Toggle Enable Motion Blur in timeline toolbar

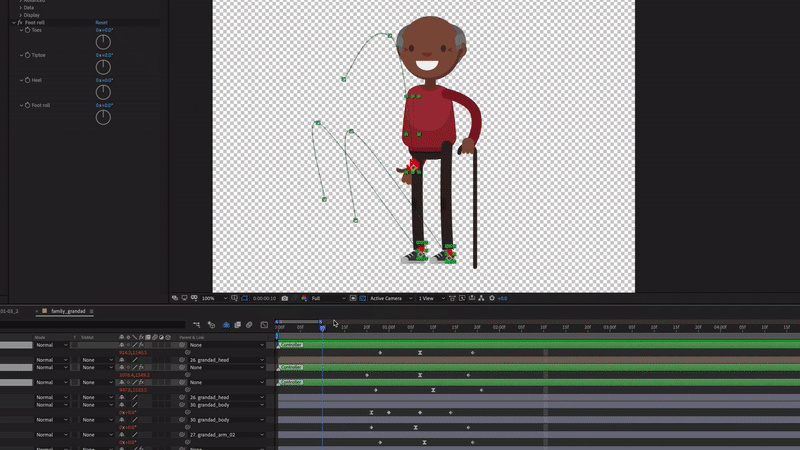point(249,324)
